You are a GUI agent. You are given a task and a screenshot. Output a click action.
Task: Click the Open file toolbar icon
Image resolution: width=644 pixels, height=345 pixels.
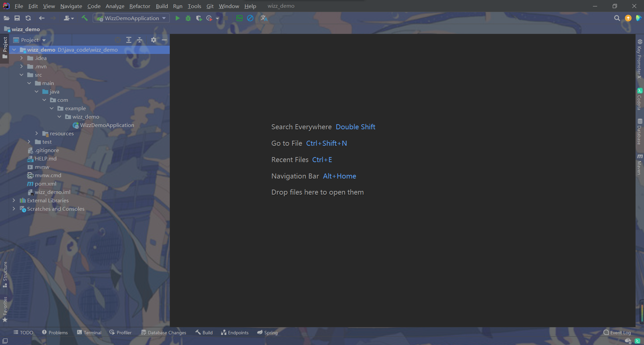(x=6, y=18)
